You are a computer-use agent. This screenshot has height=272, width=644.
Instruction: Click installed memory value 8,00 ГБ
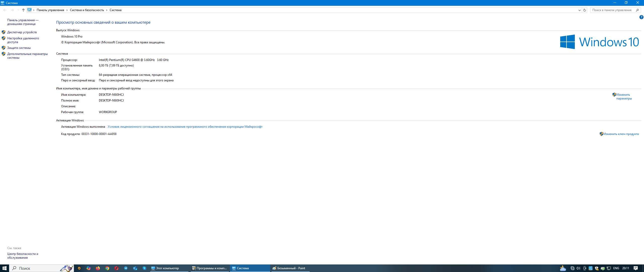pyautogui.click(x=116, y=65)
